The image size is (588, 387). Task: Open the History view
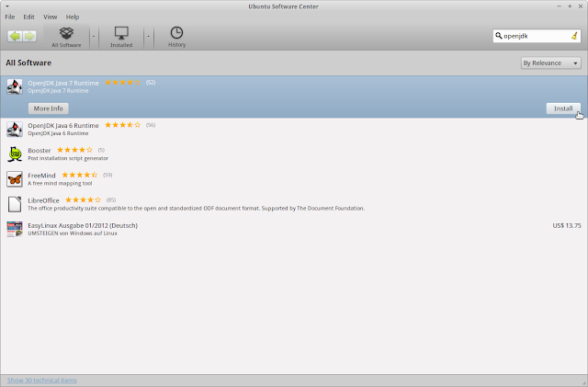click(176, 37)
